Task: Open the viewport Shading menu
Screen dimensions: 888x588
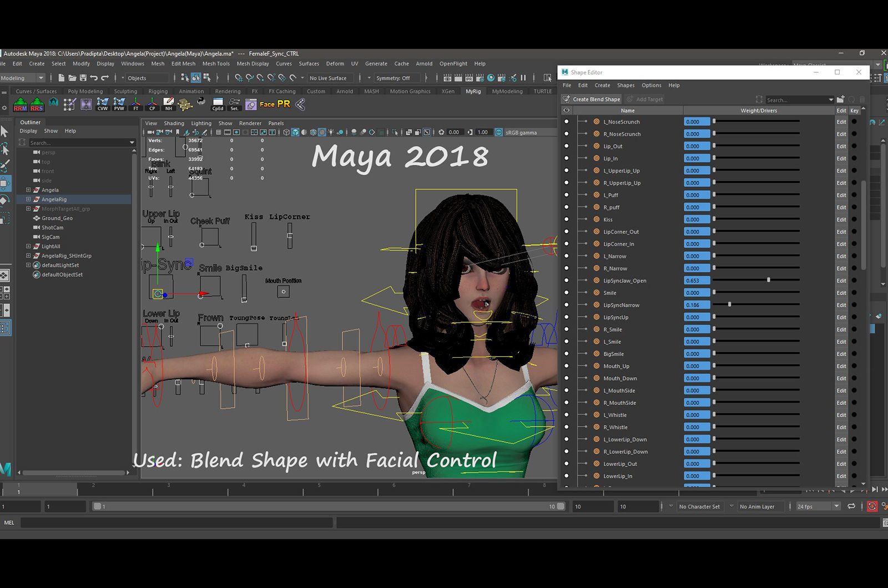Action: (x=174, y=123)
